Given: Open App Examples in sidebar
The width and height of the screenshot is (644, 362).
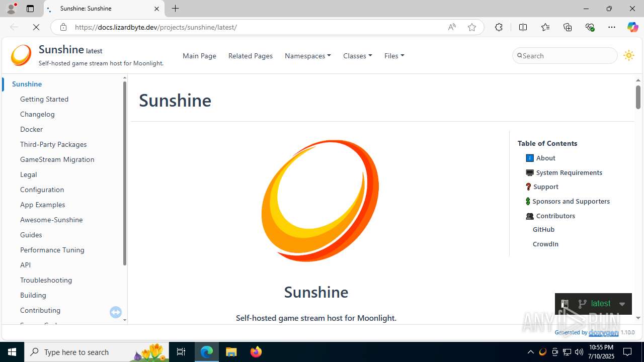Looking at the screenshot, I should (x=43, y=205).
